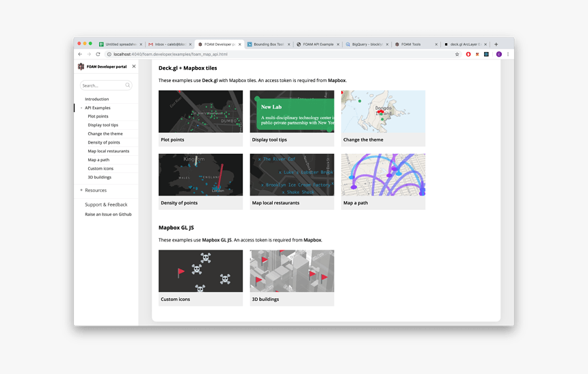
Task: Open the 3D buildings thumbnail
Action: point(292,271)
